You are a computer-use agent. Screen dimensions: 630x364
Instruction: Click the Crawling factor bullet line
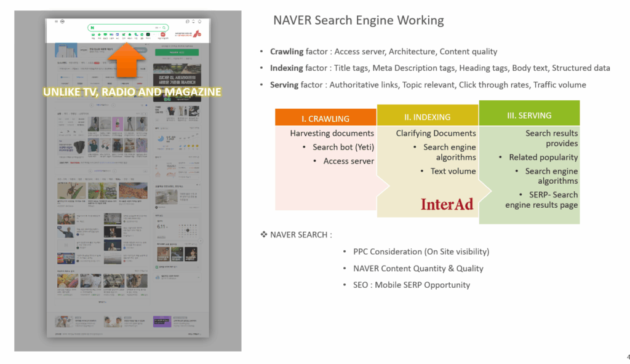383,52
